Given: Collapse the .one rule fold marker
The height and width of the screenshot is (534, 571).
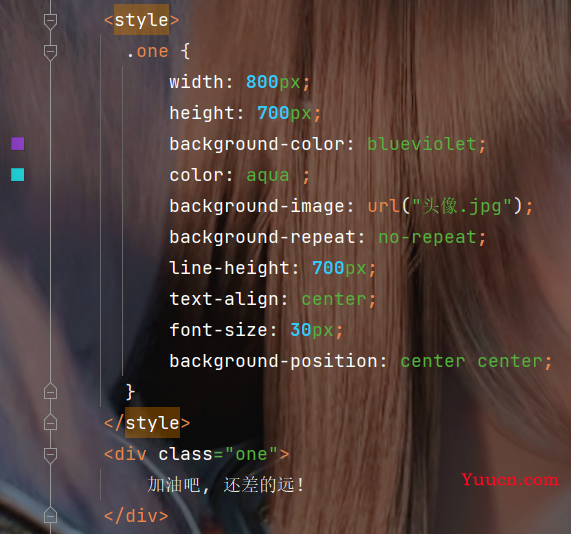Looking at the screenshot, I should [x=50, y=52].
